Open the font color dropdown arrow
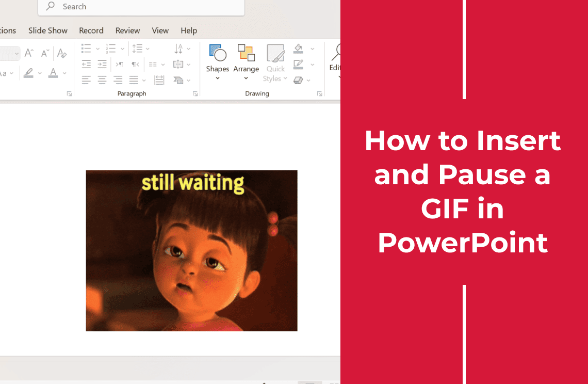 (64, 73)
